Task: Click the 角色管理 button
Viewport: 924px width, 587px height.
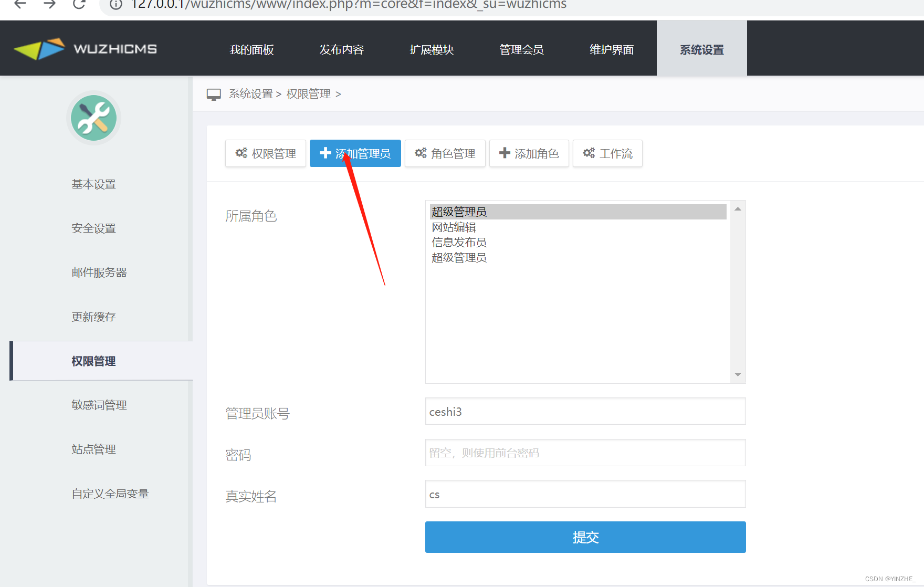Action: coord(445,153)
